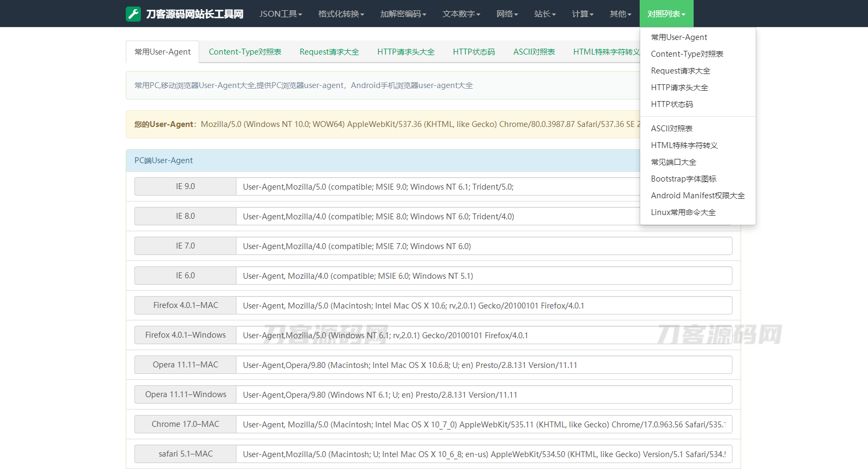Expand the 加解密编码 dropdown

tap(403, 14)
